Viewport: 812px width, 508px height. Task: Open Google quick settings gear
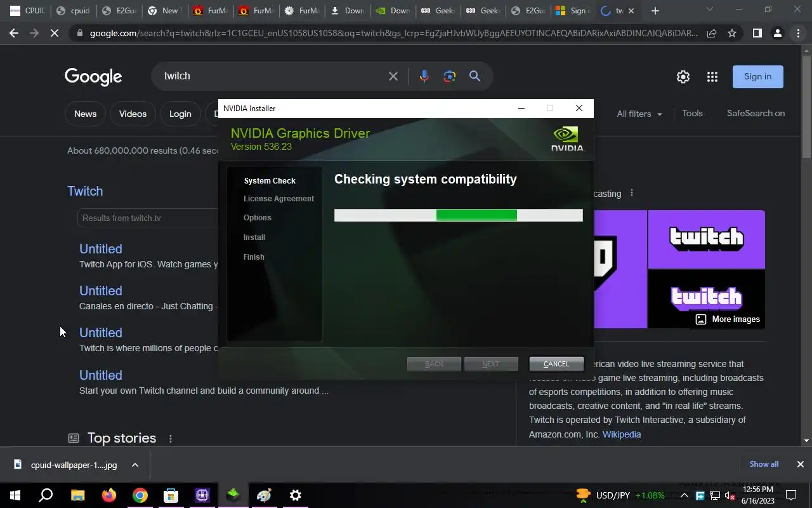[x=683, y=77]
